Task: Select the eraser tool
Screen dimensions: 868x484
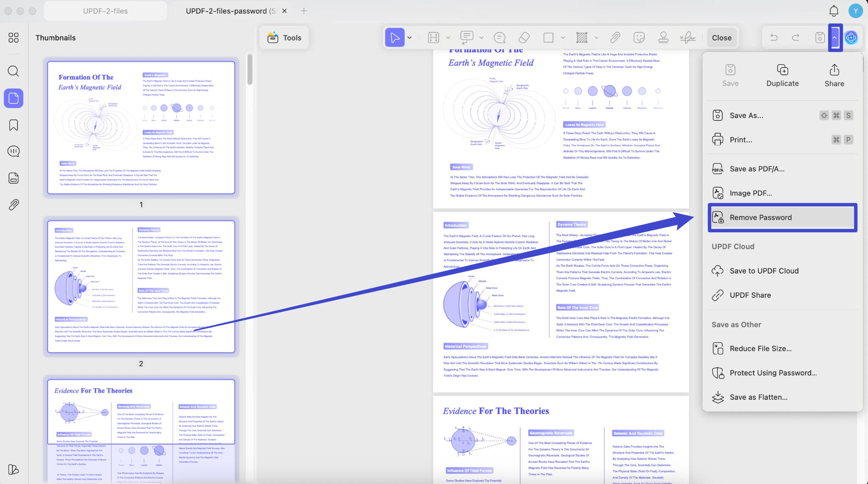Action: [524, 37]
